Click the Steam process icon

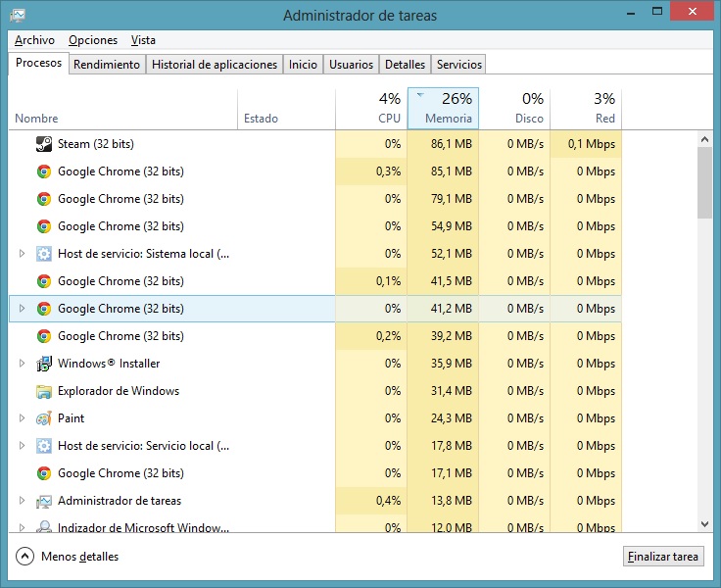(x=44, y=144)
